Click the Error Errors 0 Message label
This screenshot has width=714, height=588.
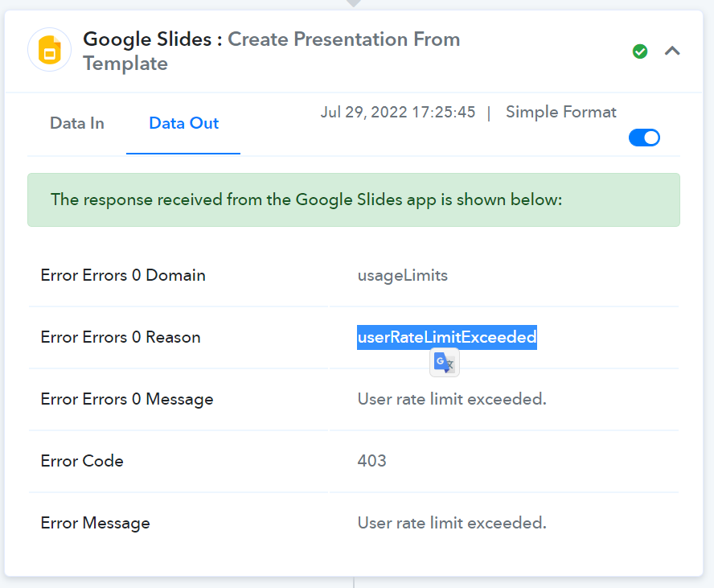pos(127,400)
